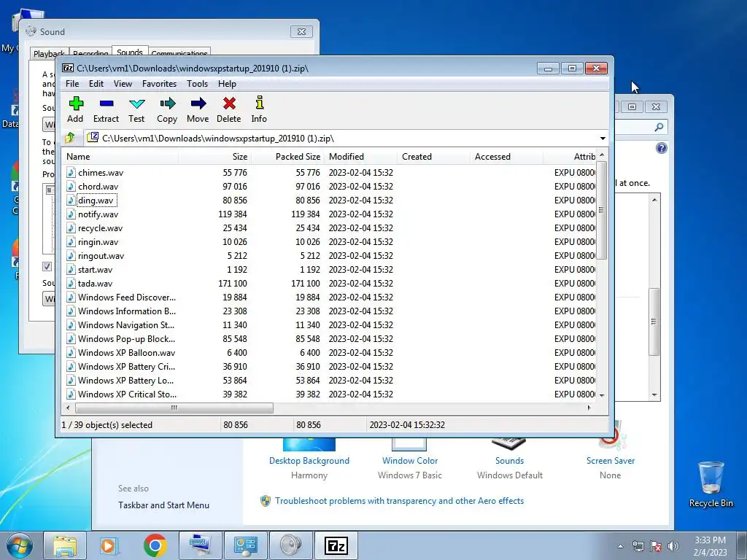747x560 pixels.
Task: Open the File menu
Action: pyautogui.click(x=72, y=84)
